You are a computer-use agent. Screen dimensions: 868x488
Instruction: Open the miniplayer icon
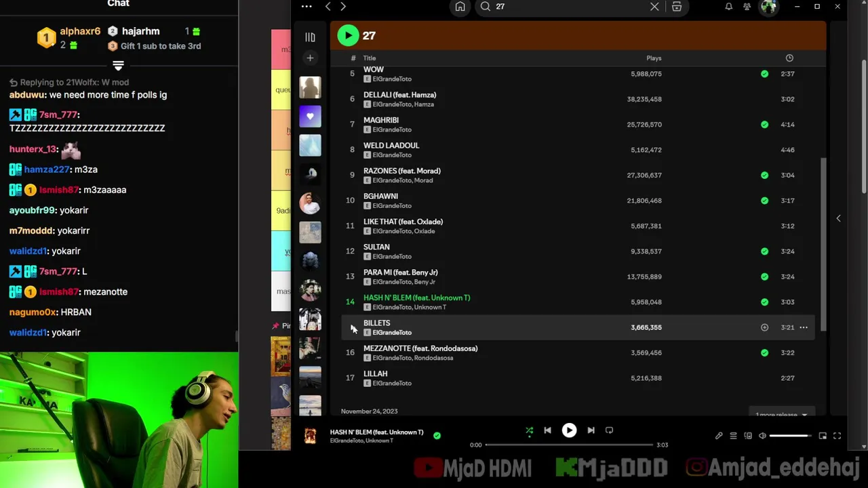(823, 436)
